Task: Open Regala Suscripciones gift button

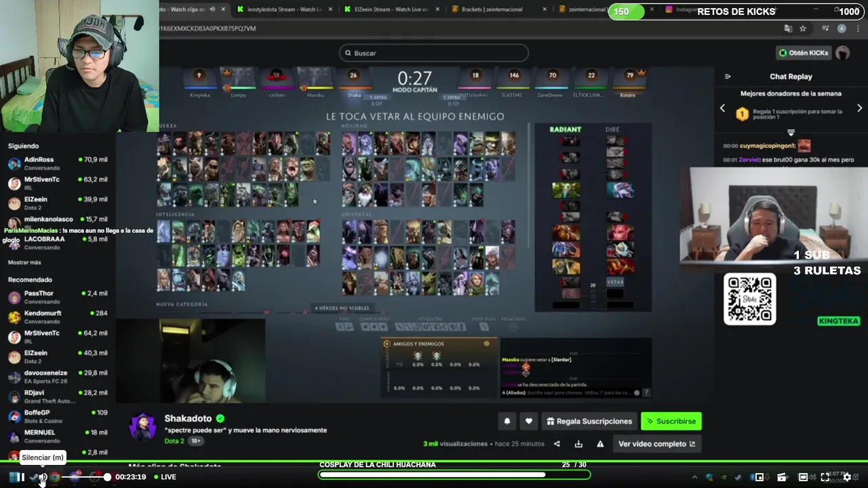Action: tap(589, 421)
